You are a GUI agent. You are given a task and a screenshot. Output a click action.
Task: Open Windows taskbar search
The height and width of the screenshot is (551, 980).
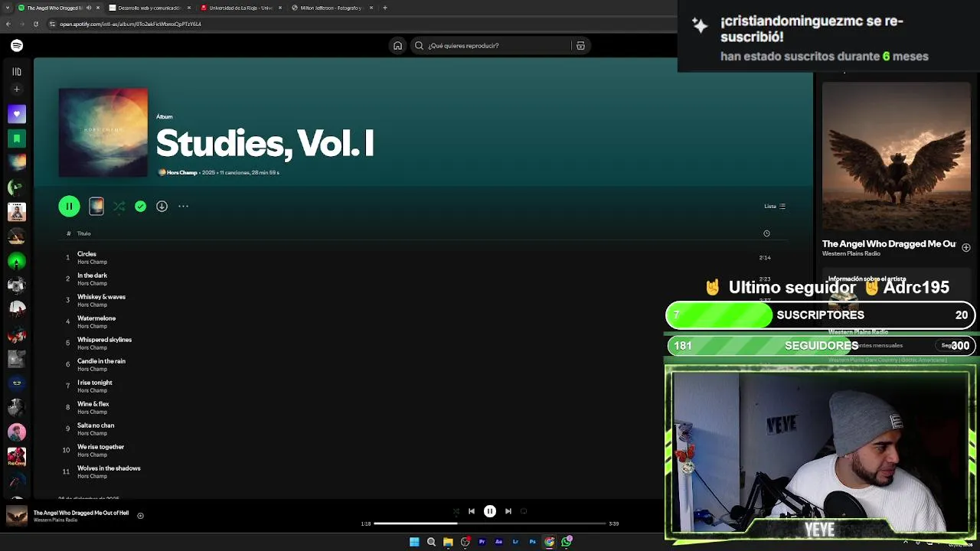[431, 542]
